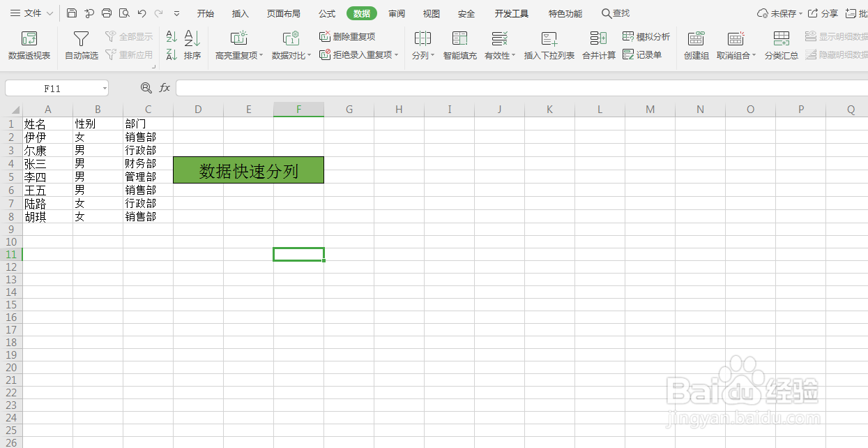Enable AutoFilter (自动筛选)
This screenshot has width=868, height=448.
[x=82, y=46]
